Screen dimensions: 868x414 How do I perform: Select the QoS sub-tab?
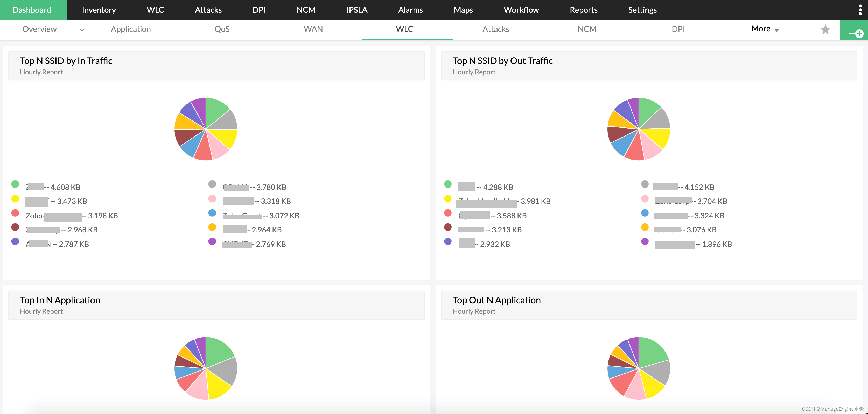222,29
